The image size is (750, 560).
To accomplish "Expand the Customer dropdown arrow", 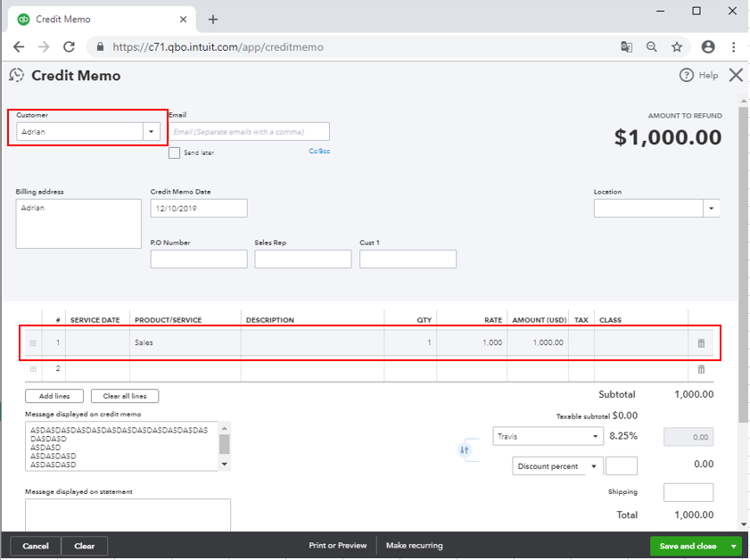I will [151, 131].
